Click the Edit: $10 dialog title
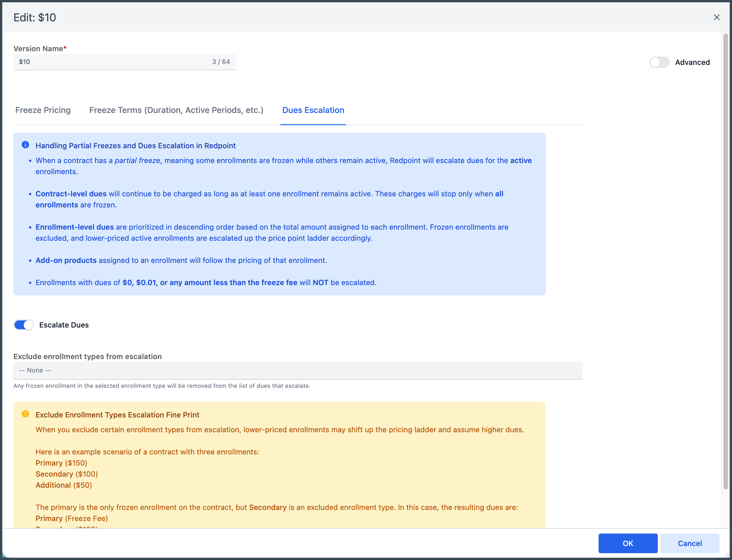This screenshot has width=732, height=560. coord(35,17)
